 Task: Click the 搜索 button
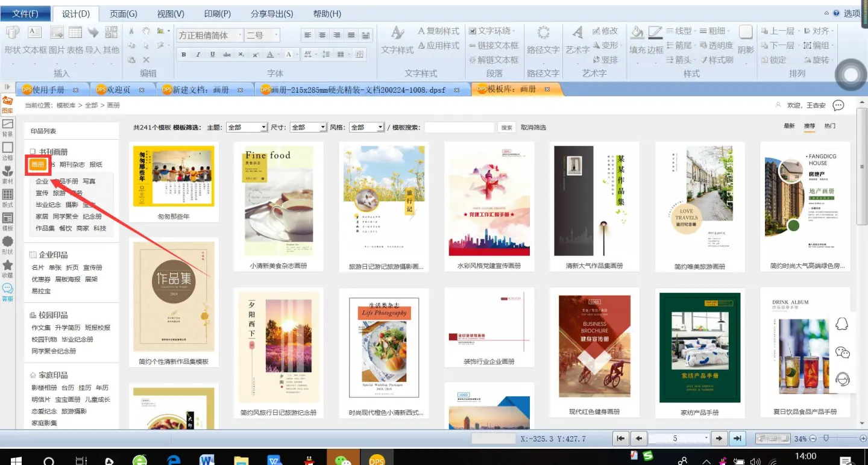tap(506, 128)
